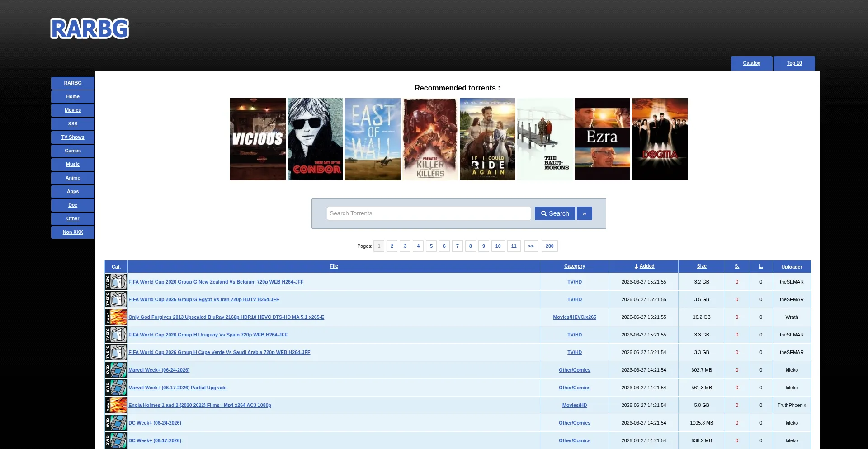Open the Ezra movie poster
Image resolution: width=868 pixels, height=449 pixels.
pos(602,139)
